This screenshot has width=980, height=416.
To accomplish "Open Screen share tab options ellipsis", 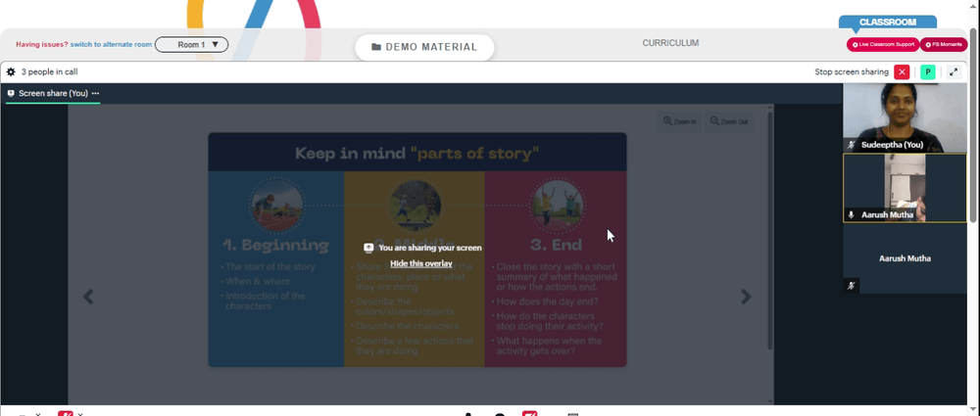I will coord(95,93).
